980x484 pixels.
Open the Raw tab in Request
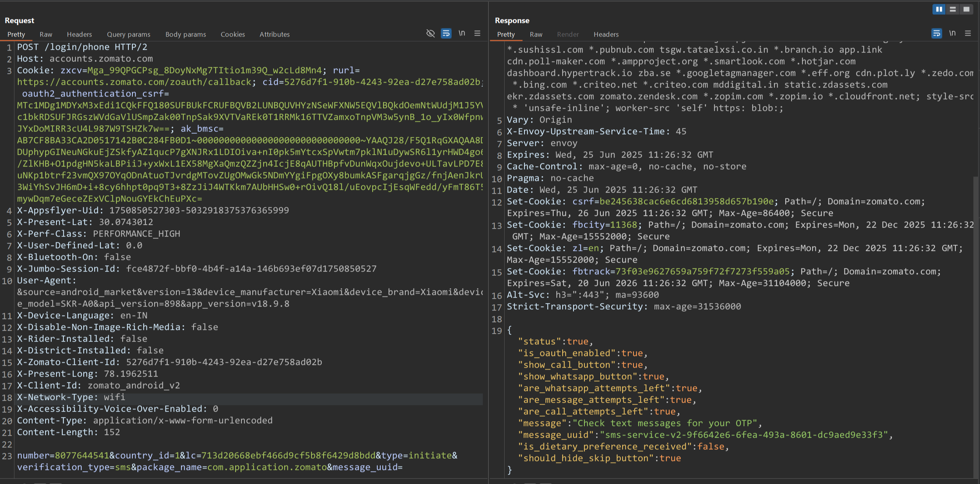coord(46,34)
